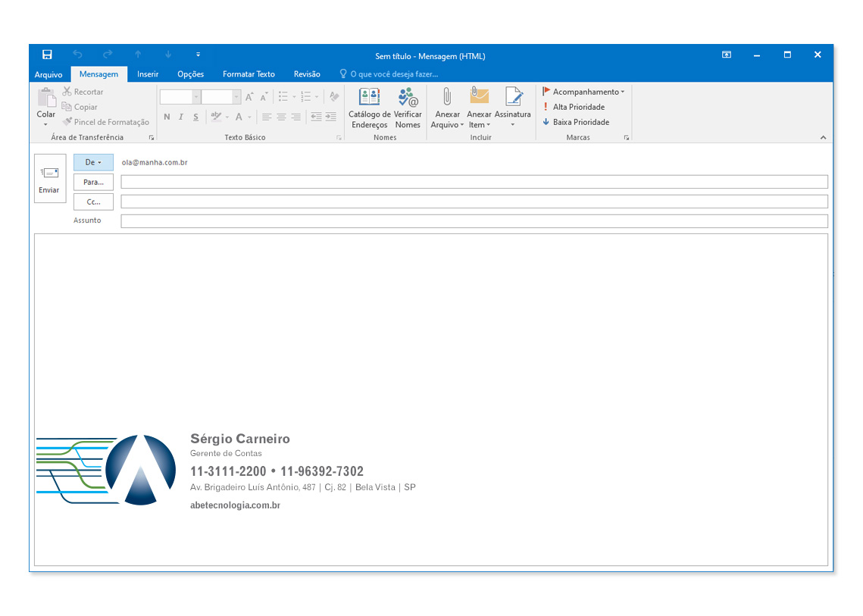Open the Assinatura signature menu
Screen dimensions: 863x616
[x=513, y=108]
